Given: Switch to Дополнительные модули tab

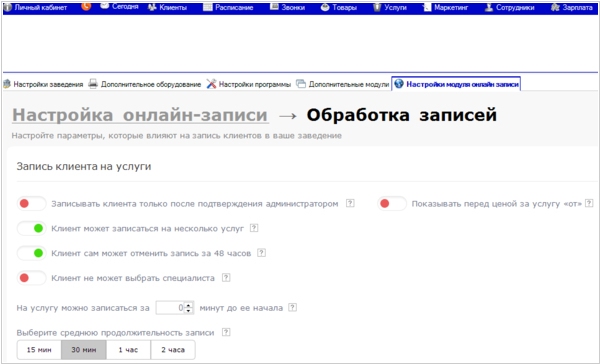Looking at the screenshot, I should (x=343, y=84).
